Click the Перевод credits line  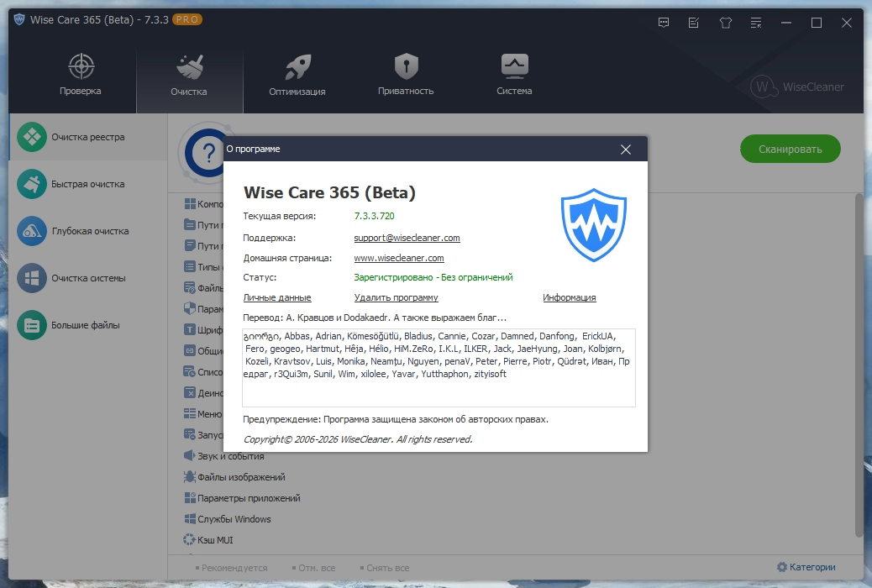(375, 318)
